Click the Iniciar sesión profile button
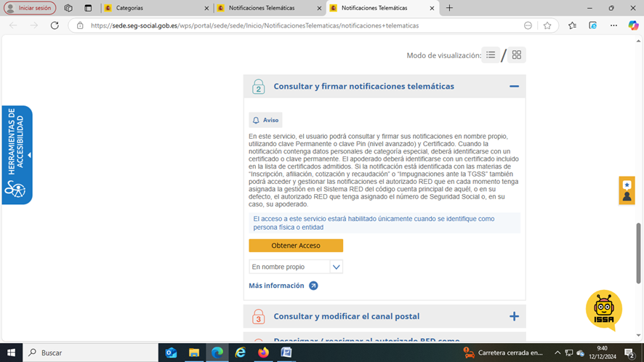 click(31, 8)
